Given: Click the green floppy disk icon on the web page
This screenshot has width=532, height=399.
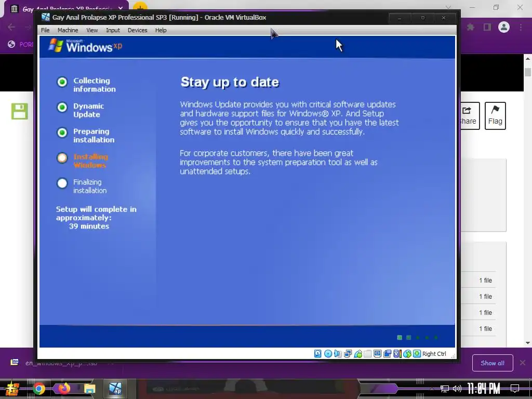Looking at the screenshot, I should pyautogui.click(x=20, y=111).
